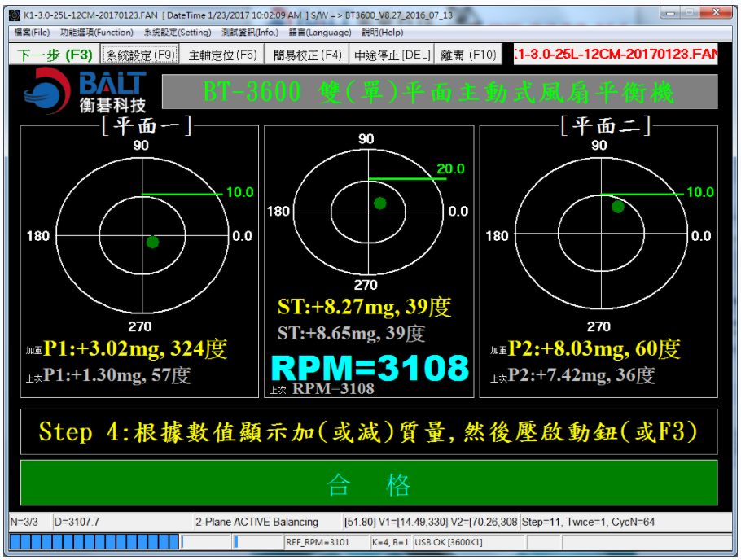This screenshot has width=741, height=560.
Task: Click 離開 (F10) exit button
Action: tap(468, 55)
